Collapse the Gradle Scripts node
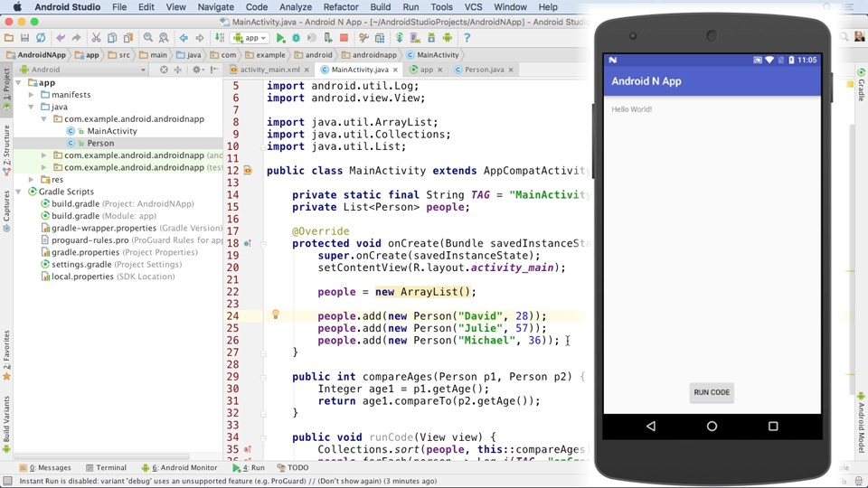Viewport: 868px width, 488px height. click(x=19, y=192)
